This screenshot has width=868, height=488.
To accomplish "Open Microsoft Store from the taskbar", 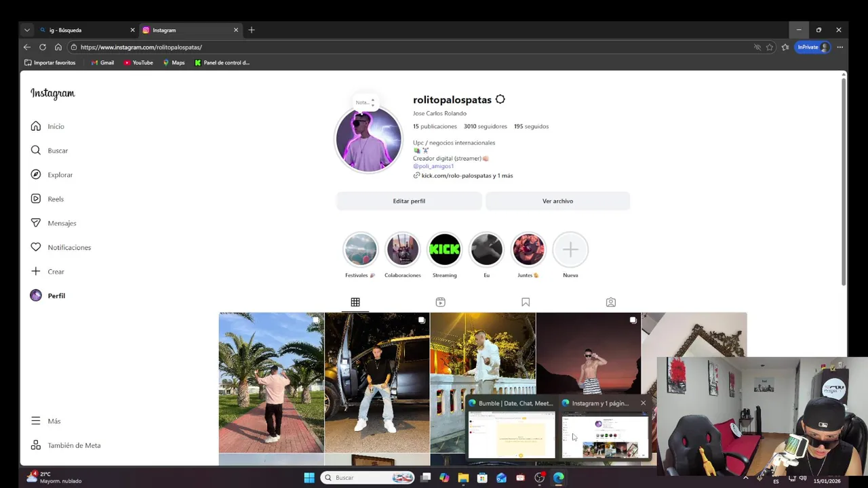I will click(482, 478).
